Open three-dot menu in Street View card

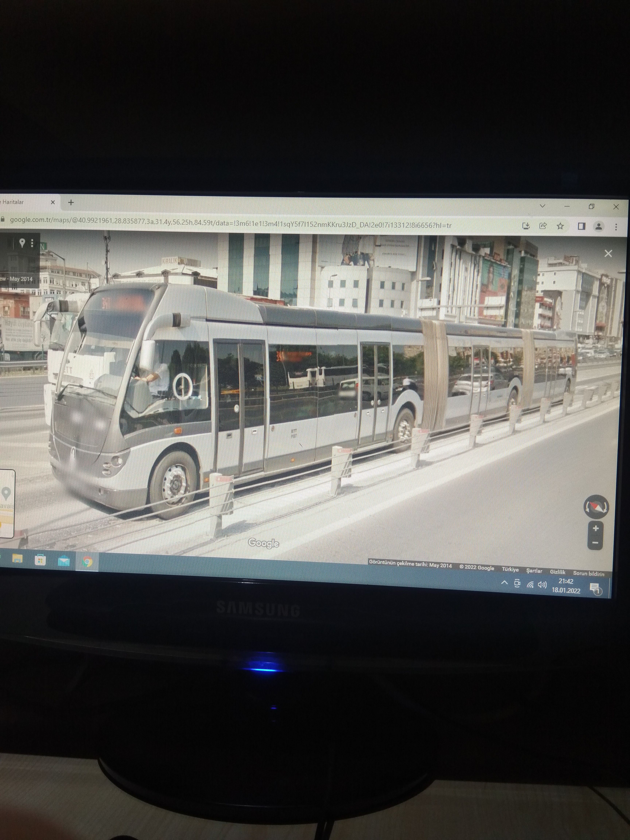coord(32,243)
